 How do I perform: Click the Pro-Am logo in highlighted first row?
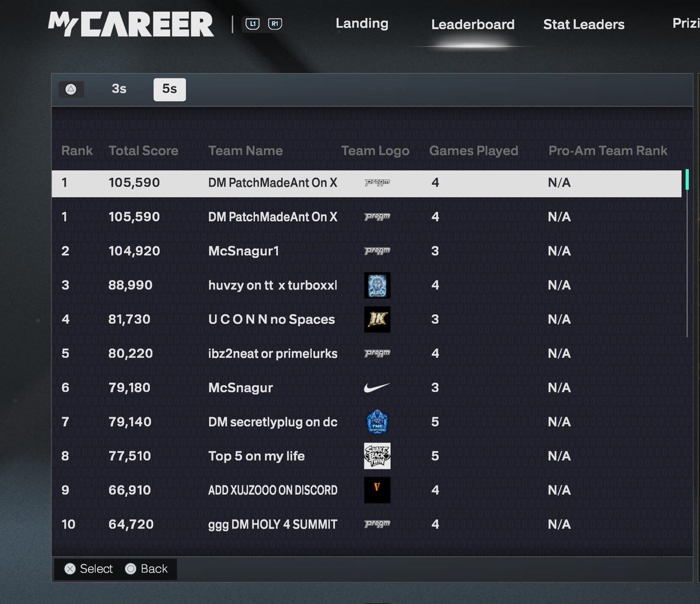[x=377, y=183]
